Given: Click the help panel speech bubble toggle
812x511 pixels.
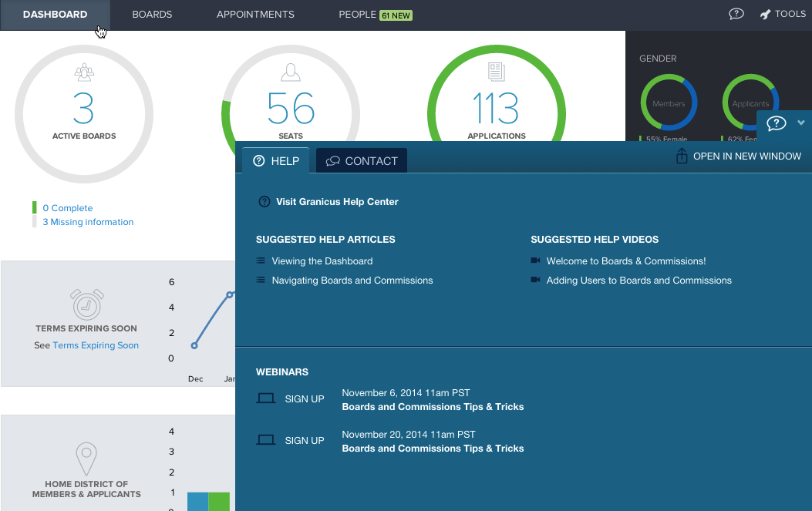Looking at the screenshot, I should pos(777,123).
